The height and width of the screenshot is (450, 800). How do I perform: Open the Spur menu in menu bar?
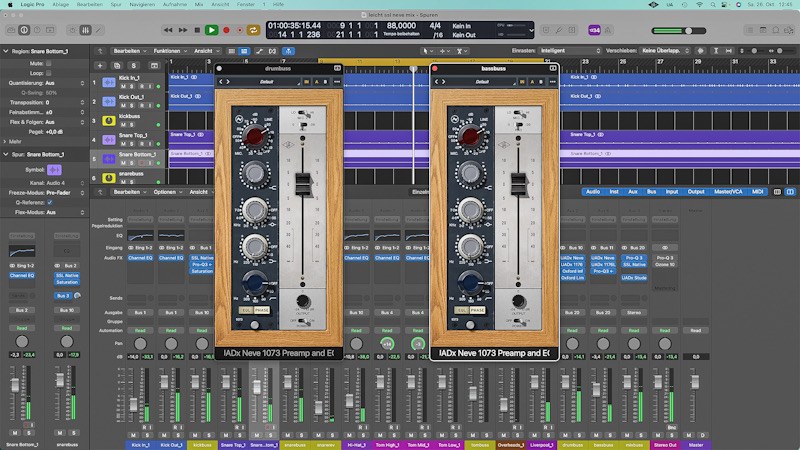[x=116, y=5]
